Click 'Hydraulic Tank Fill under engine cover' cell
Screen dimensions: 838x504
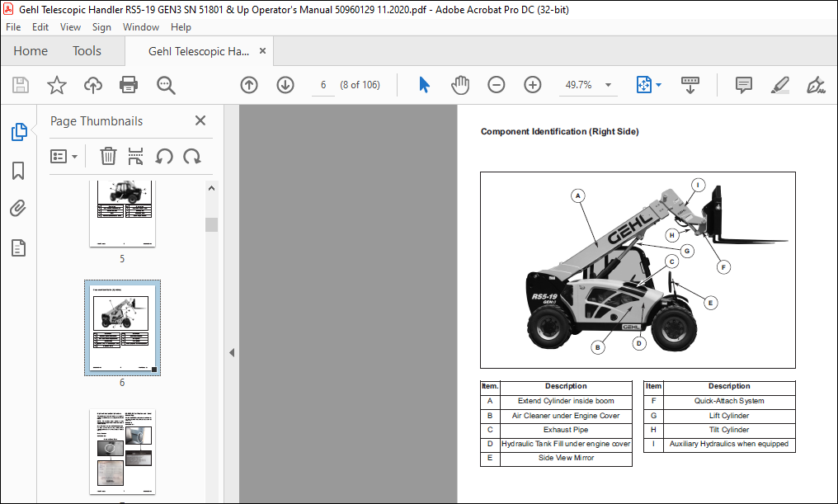point(566,444)
